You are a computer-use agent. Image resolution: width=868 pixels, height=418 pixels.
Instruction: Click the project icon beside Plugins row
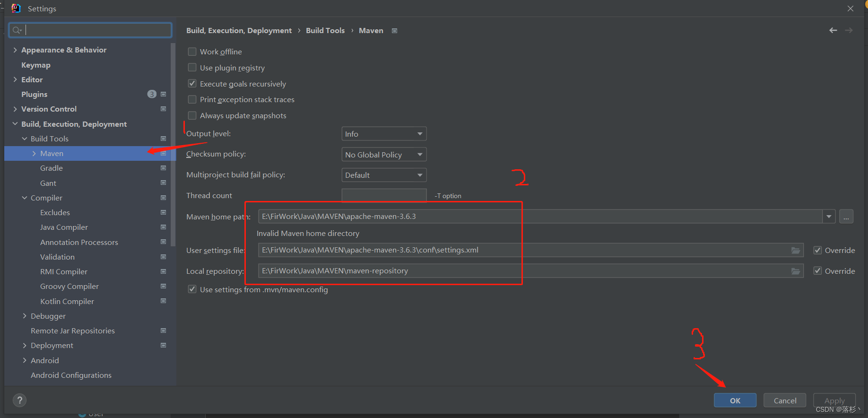(x=163, y=94)
